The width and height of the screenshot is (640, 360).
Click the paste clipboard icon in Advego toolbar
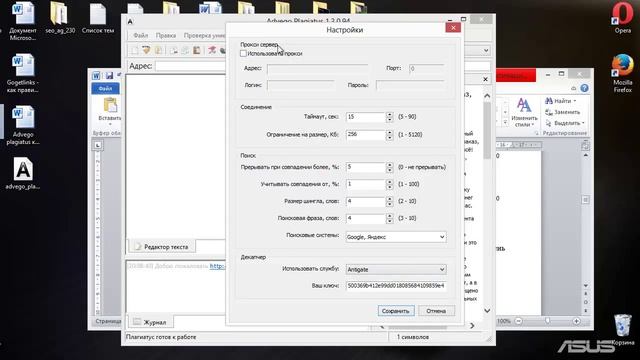coord(197,51)
